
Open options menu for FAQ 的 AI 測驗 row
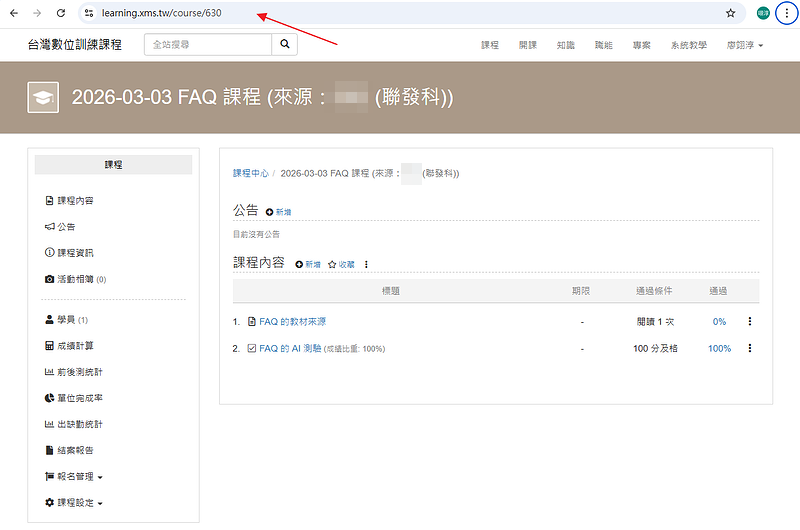[749, 349]
